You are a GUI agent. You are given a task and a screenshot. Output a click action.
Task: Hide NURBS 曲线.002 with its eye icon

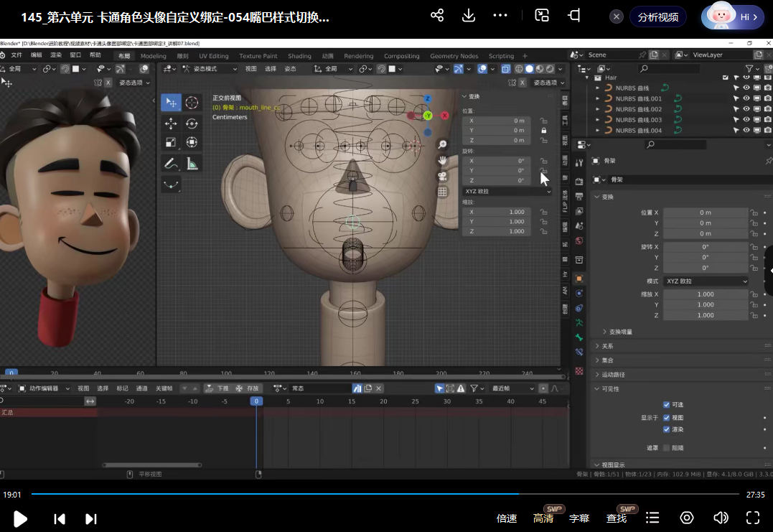click(x=746, y=109)
